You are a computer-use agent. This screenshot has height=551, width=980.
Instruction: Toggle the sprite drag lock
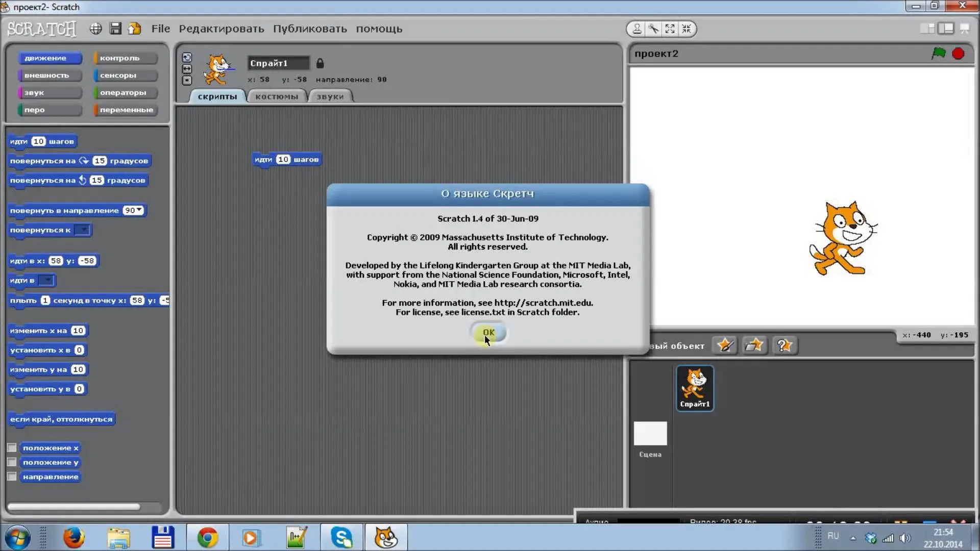(320, 63)
